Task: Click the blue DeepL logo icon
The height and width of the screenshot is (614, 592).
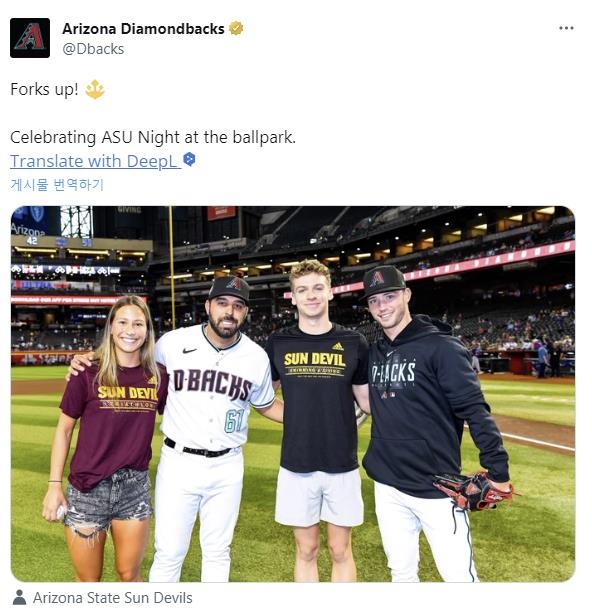Action: coord(190,160)
